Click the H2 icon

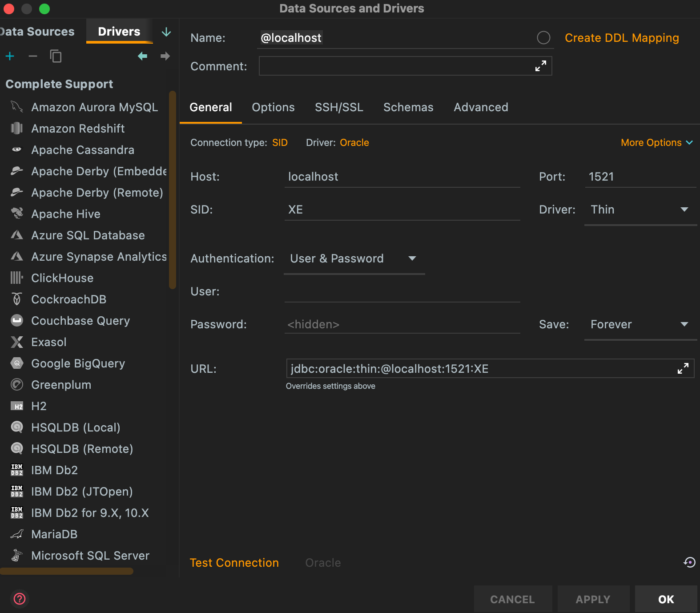[17, 406]
